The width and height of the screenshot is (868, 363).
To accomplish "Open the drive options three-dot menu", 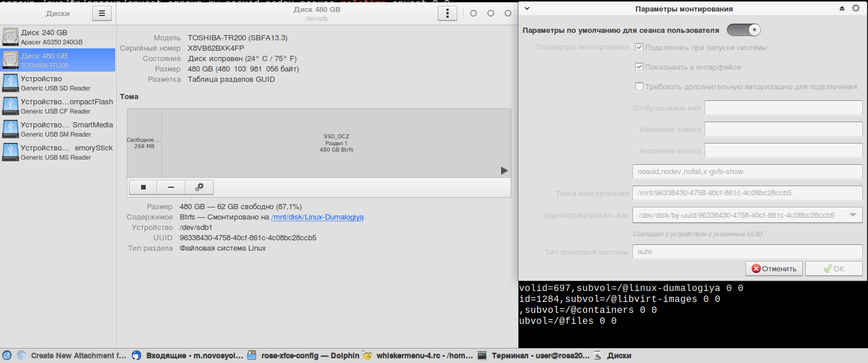I will pyautogui.click(x=447, y=13).
